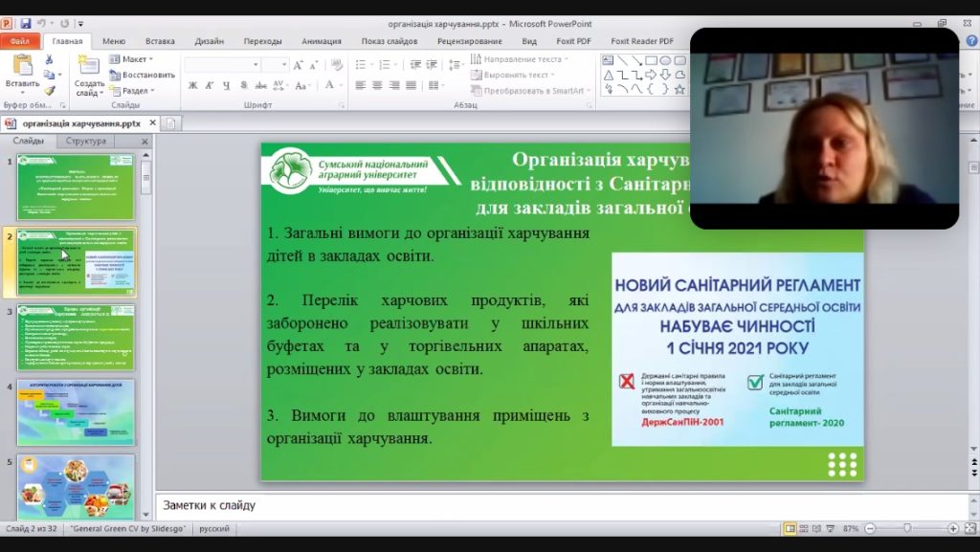This screenshot has height=552, width=980.
Task: Switch to the Структура outline tab
Action: coord(86,142)
